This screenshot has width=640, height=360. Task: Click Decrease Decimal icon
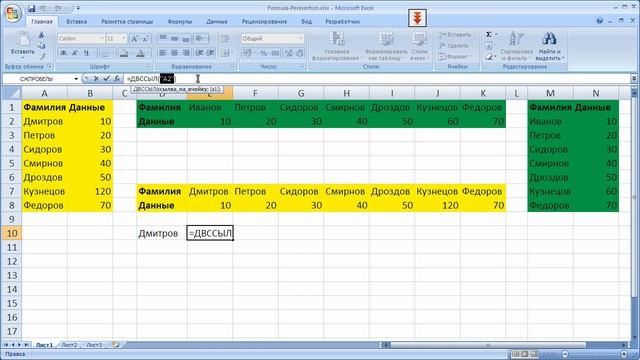point(300,53)
